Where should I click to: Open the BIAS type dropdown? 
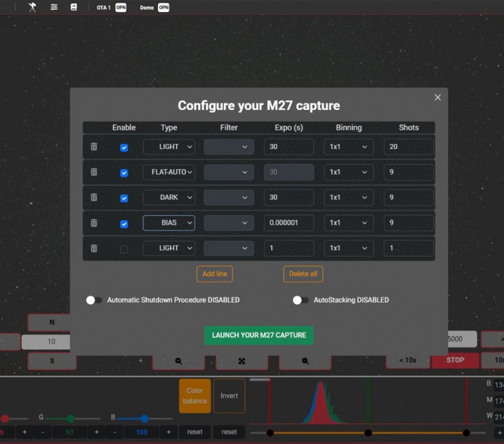[x=169, y=223]
